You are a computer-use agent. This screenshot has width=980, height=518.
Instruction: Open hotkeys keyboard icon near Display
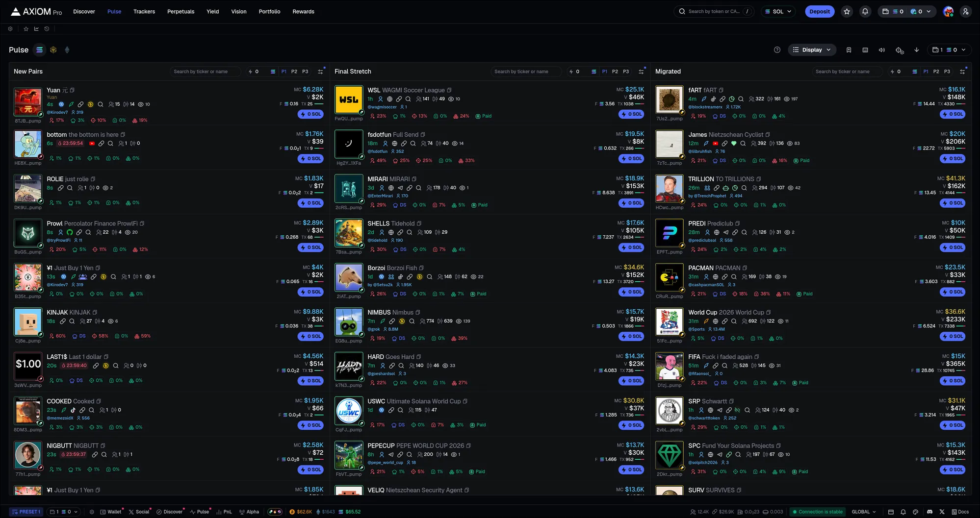point(865,50)
